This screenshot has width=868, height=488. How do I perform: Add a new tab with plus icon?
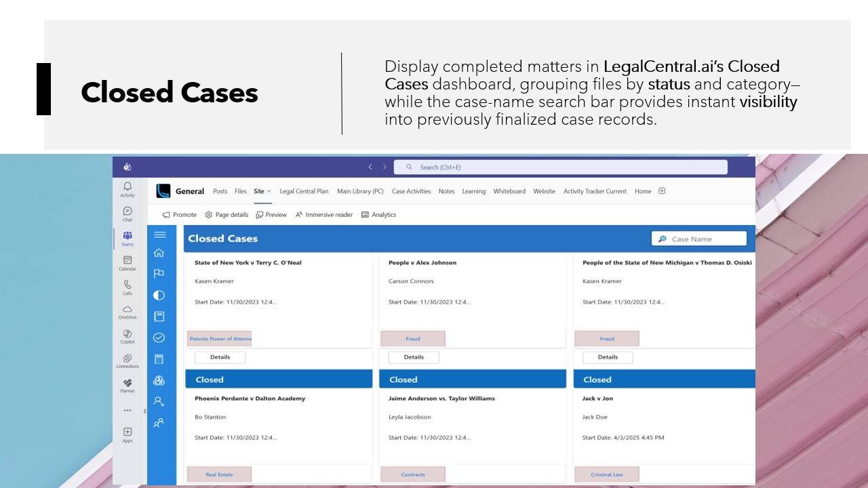click(x=662, y=191)
